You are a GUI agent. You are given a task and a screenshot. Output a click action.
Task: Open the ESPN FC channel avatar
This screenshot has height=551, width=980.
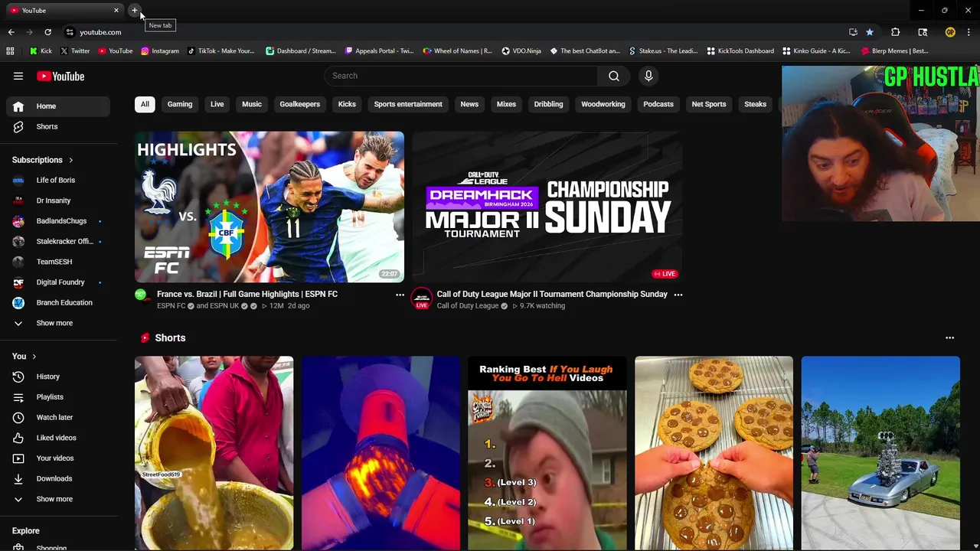tap(141, 295)
